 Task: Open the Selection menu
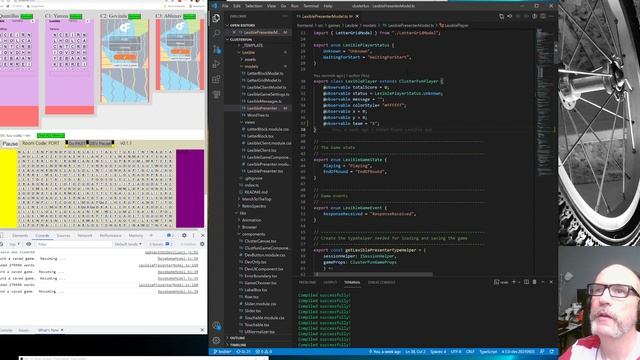tap(253, 6)
